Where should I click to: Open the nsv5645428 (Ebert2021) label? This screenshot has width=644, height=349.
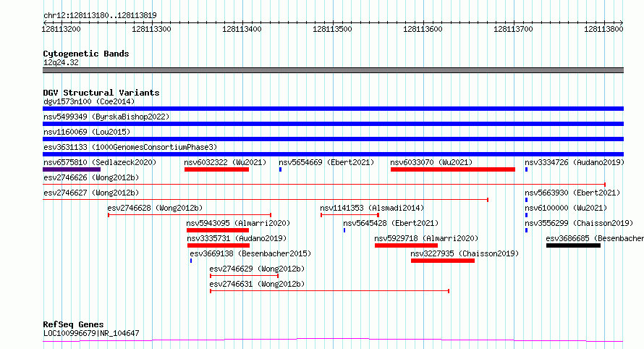[391, 223]
